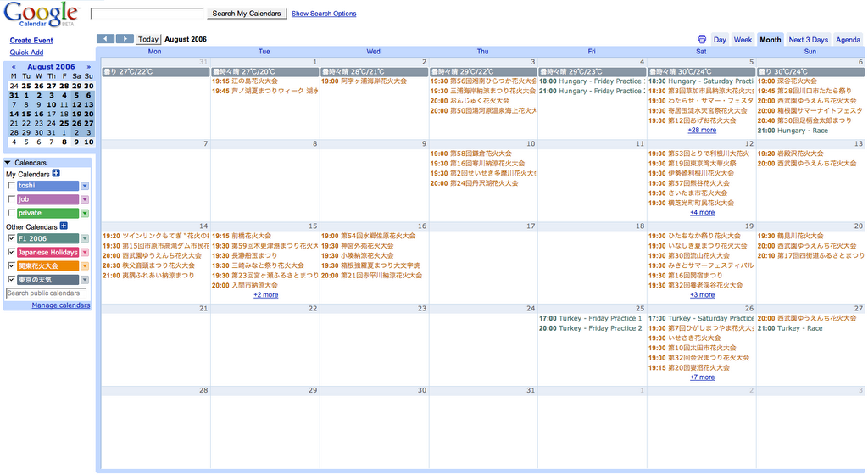Viewport: 868px width, 475px height.
Task: Open the Manage calendars link
Action: click(61, 305)
